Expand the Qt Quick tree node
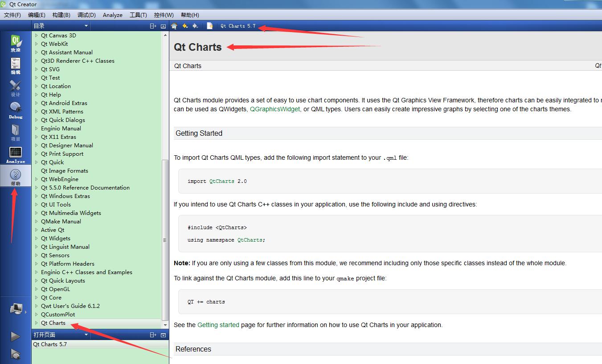This screenshot has width=602, height=364. (37, 162)
